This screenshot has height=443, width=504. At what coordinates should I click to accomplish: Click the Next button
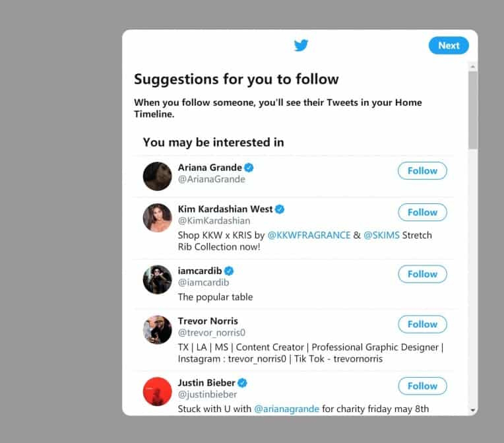point(449,46)
